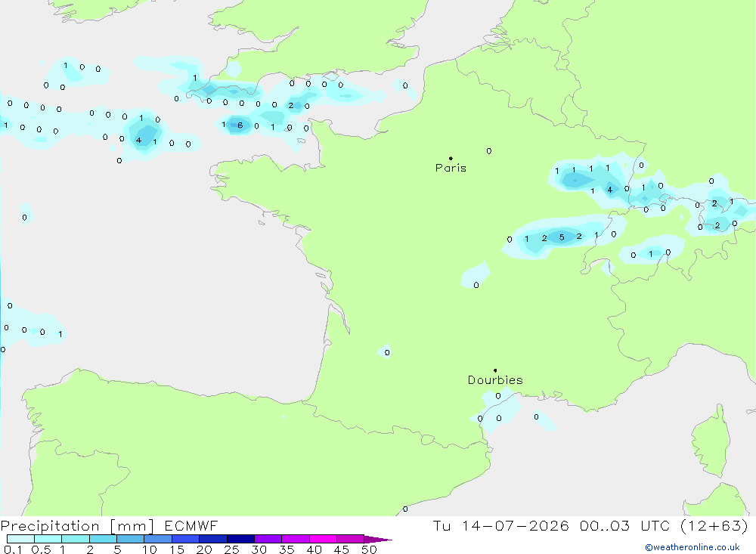Pick the 20–25 mm legend swatch

[212, 539]
